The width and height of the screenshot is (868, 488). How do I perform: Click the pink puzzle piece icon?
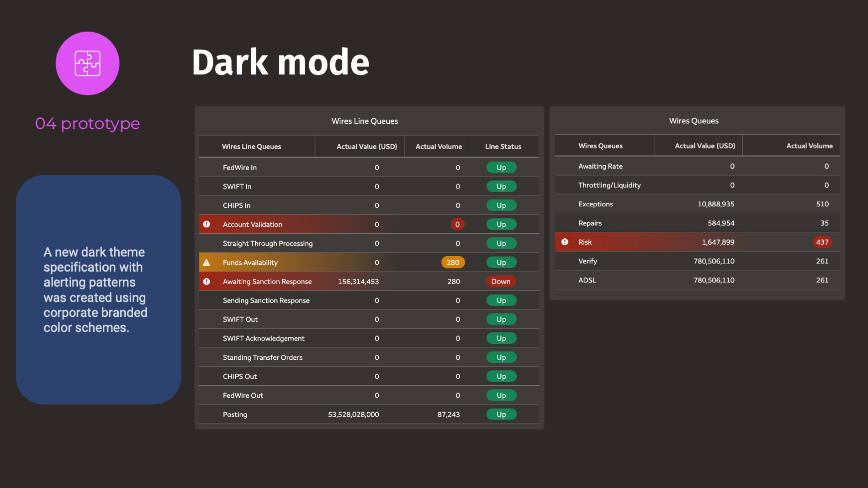coord(87,63)
